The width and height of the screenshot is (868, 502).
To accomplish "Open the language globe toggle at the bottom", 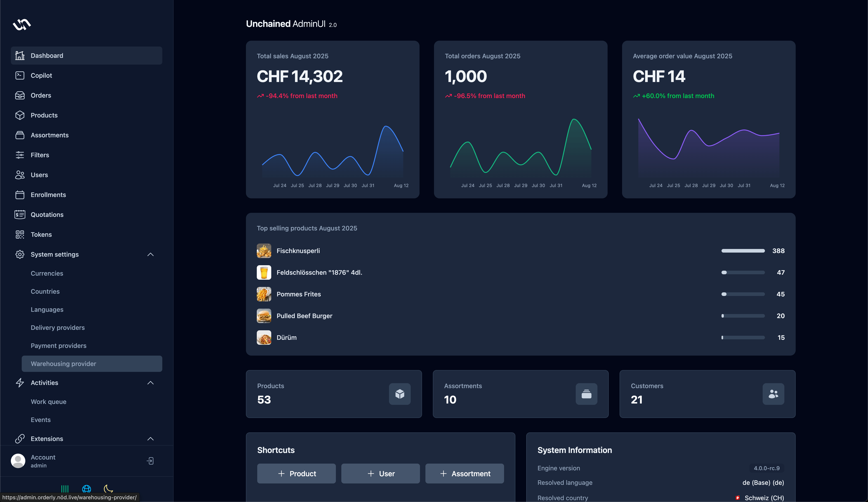I will point(86,489).
